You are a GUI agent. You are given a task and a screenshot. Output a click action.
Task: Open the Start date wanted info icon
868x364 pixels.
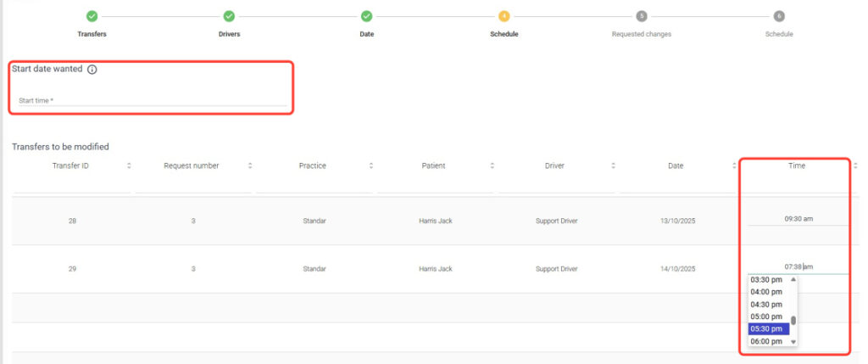tap(92, 70)
